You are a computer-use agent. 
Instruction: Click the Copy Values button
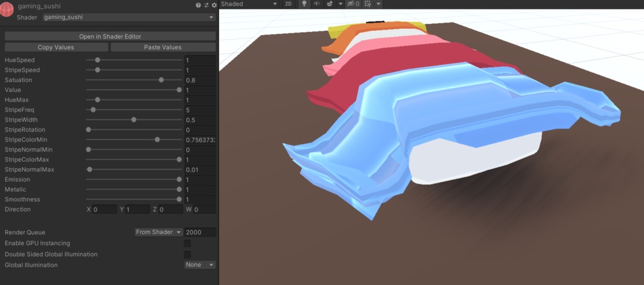[x=56, y=47]
